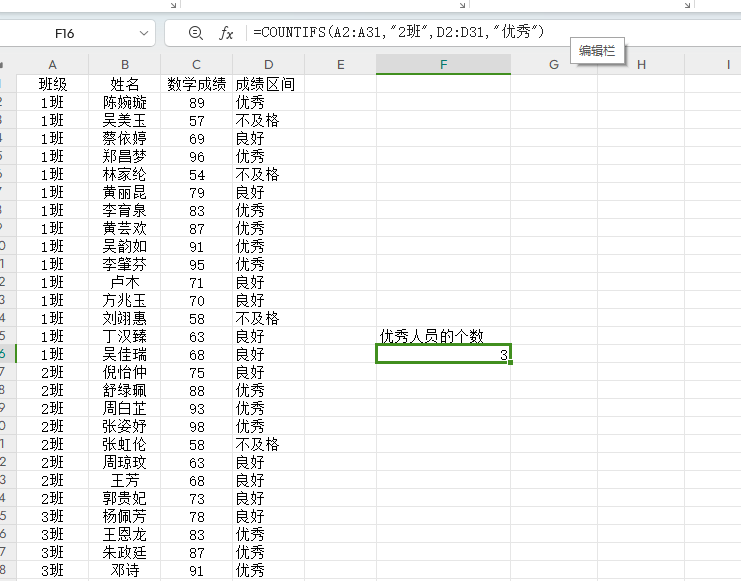Select the cell with name 蔡依婷
741x581 pixels.
coord(125,138)
